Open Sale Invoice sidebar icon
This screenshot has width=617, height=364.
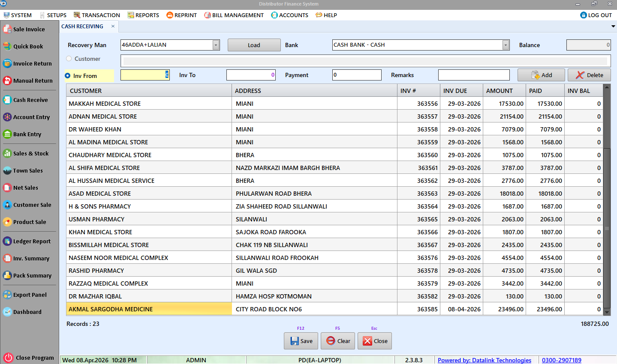(7, 29)
